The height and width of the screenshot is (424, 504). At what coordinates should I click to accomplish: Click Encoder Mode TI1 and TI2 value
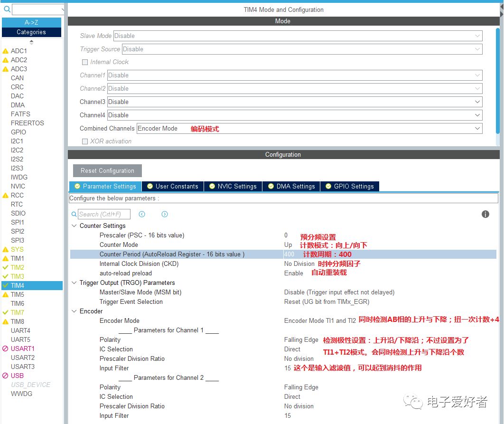pyautogui.click(x=320, y=321)
